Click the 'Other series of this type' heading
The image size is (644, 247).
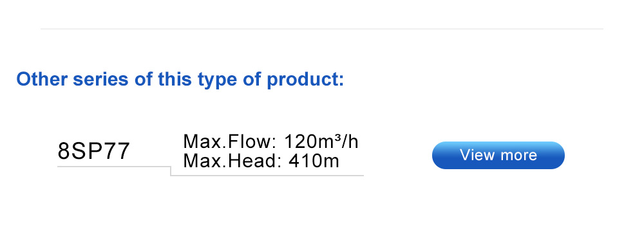click(x=180, y=78)
